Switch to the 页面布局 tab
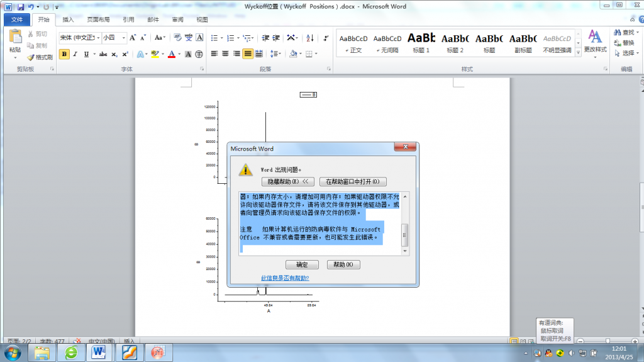The height and width of the screenshot is (362, 644). (x=98, y=20)
